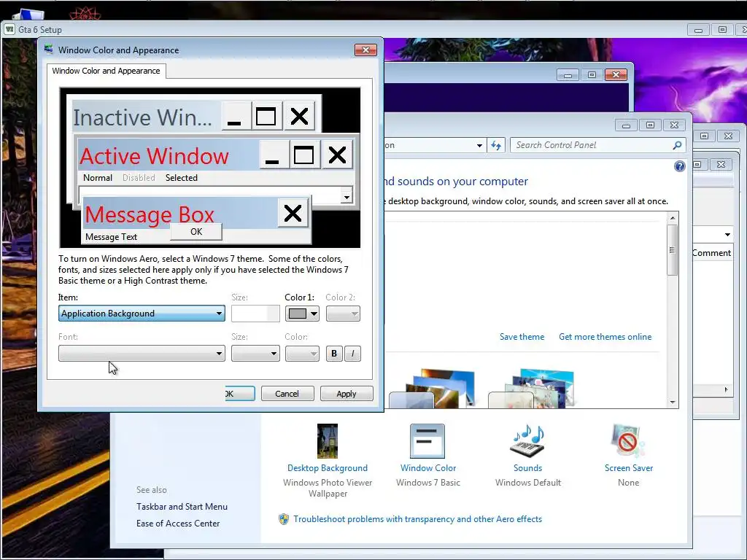Click the themes list scroll down arrow
This screenshot has width=747, height=560.
coord(673,402)
